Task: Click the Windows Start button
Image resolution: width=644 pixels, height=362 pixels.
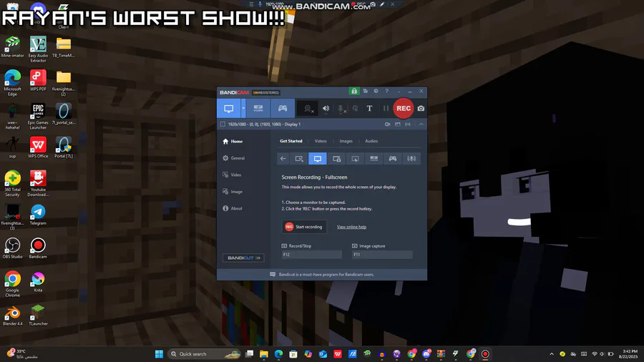Action: [159, 354]
